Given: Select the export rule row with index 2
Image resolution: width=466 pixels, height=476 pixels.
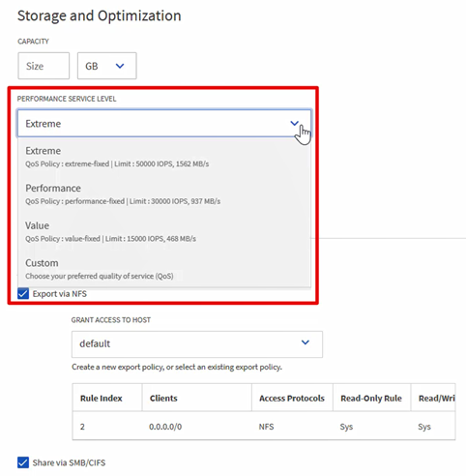Looking at the screenshot, I should click(264, 427).
